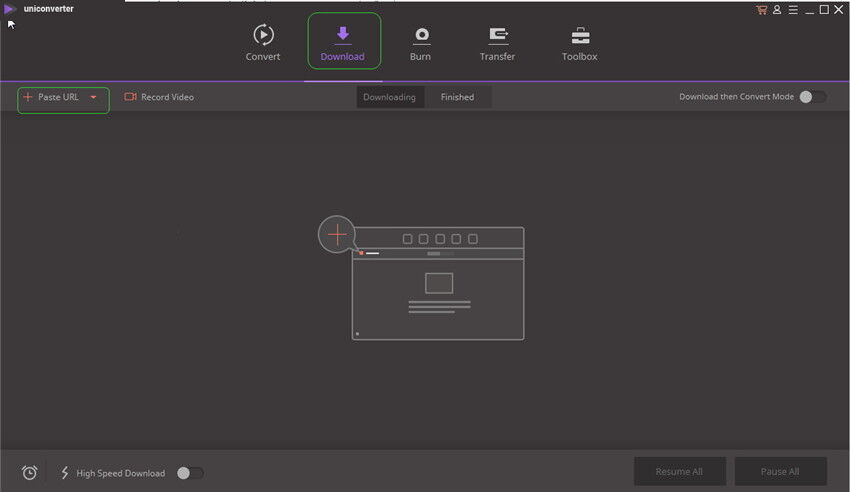Go to the Burn section
This screenshot has width=850, height=492.
[x=421, y=43]
